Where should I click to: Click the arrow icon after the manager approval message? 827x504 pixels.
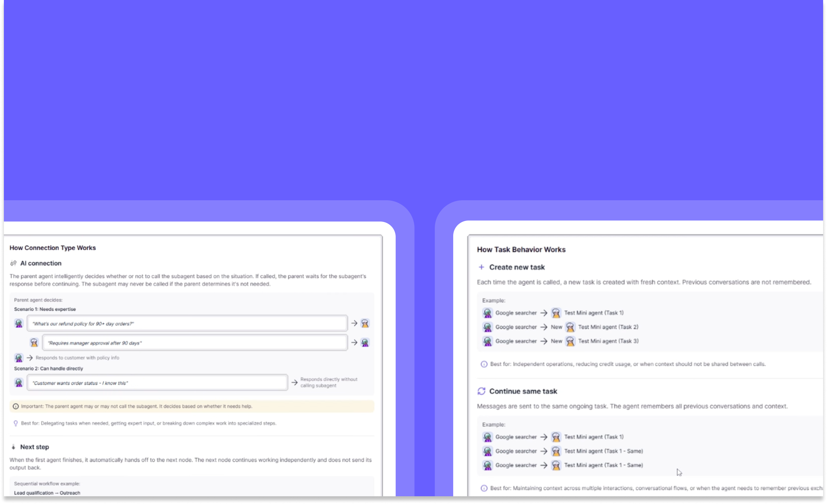[x=354, y=342]
